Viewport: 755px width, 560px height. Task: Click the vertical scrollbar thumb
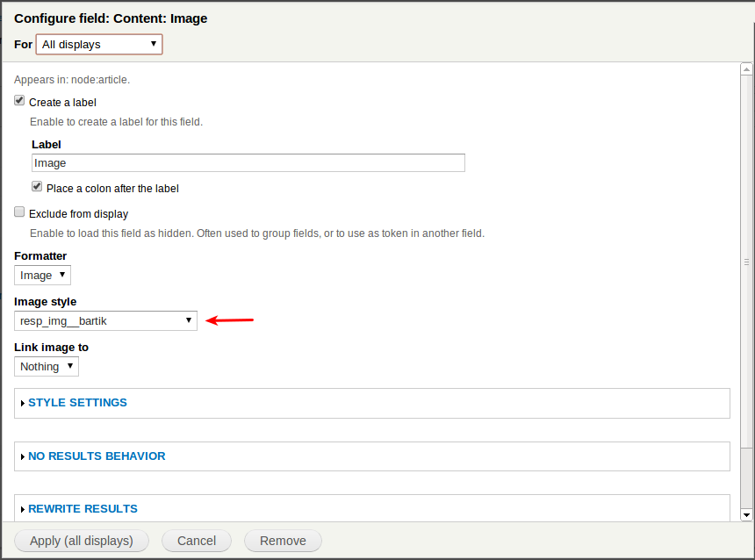[x=746, y=262]
